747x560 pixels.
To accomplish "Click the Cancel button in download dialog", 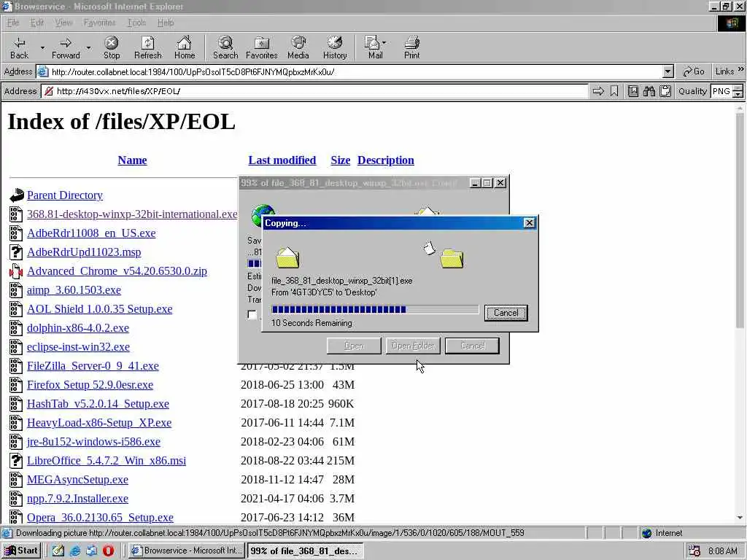I will coord(472,346).
